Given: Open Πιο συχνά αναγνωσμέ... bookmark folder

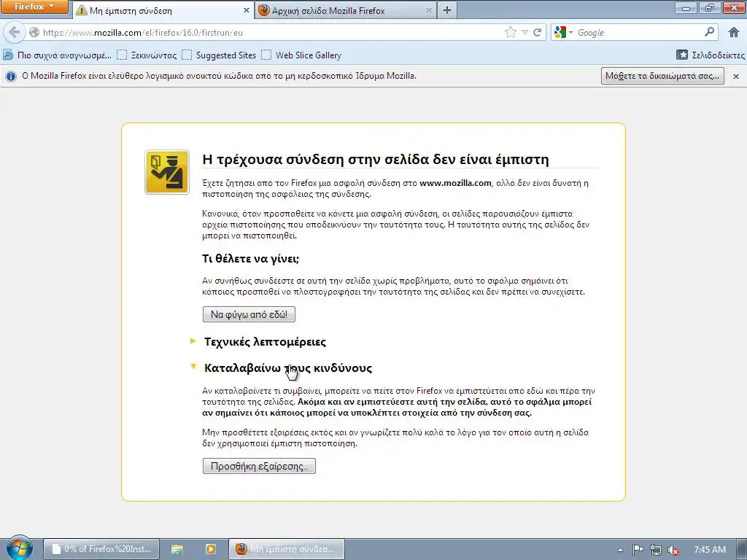Looking at the screenshot, I should [57, 55].
